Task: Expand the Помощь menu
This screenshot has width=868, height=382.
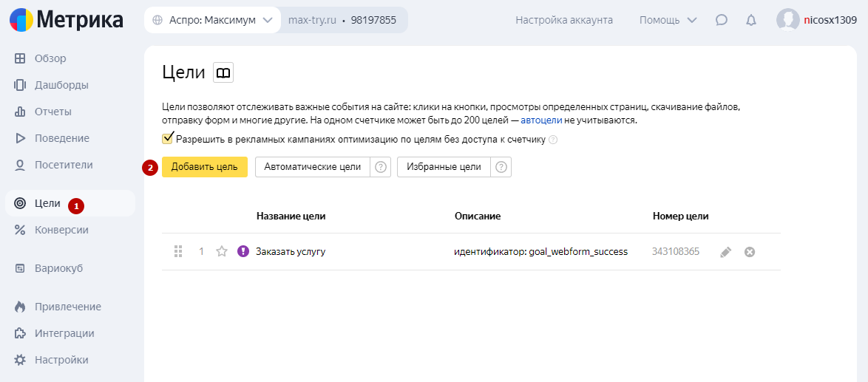Action: (668, 20)
